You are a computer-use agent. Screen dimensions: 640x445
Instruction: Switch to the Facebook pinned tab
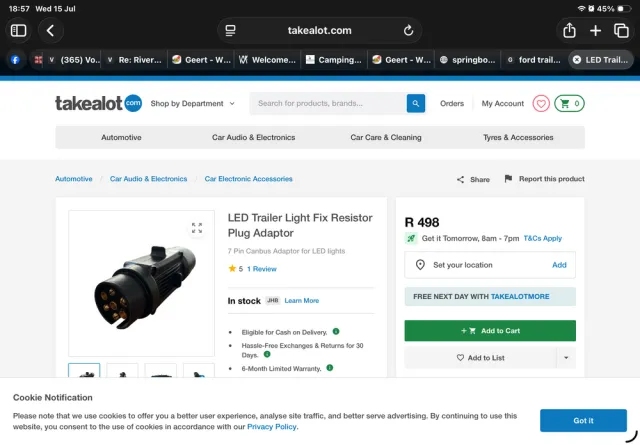pyautogui.click(x=16, y=60)
